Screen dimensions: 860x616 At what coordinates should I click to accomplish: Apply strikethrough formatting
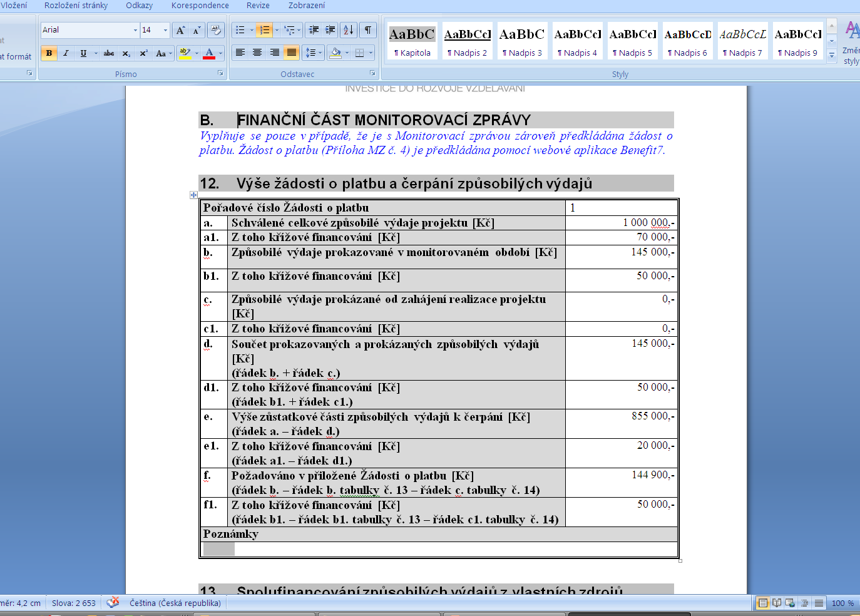coord(109,53)
